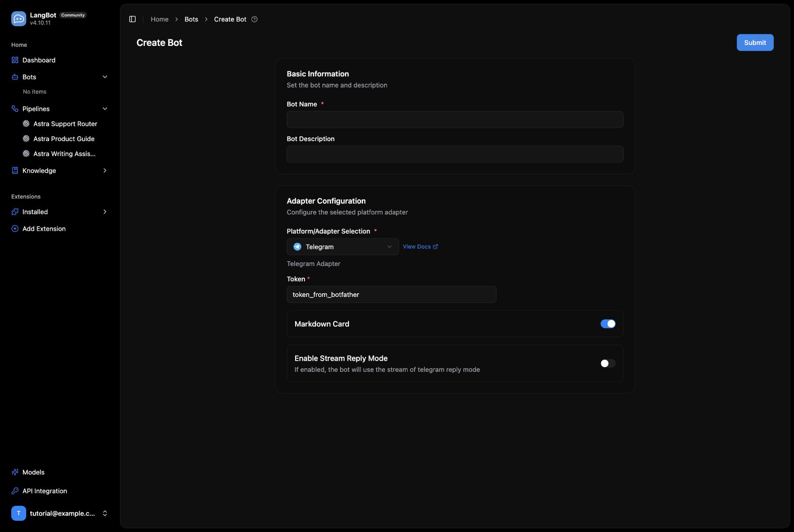
Task: Click the Installed puzzle icon
Action: pyautogui.click(x=15, y=212)
